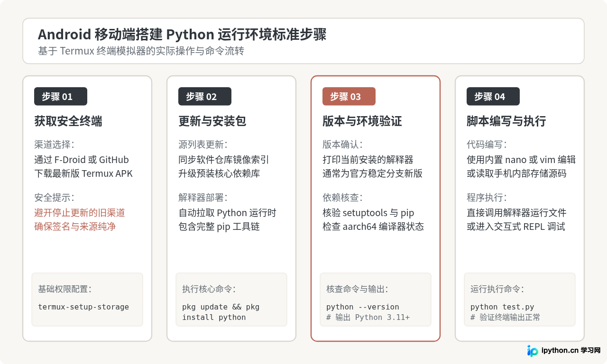The width and height of the screenshot is (607, 364).
Task: Click the line 包含完整 pip 工具链
Action: 219,227
